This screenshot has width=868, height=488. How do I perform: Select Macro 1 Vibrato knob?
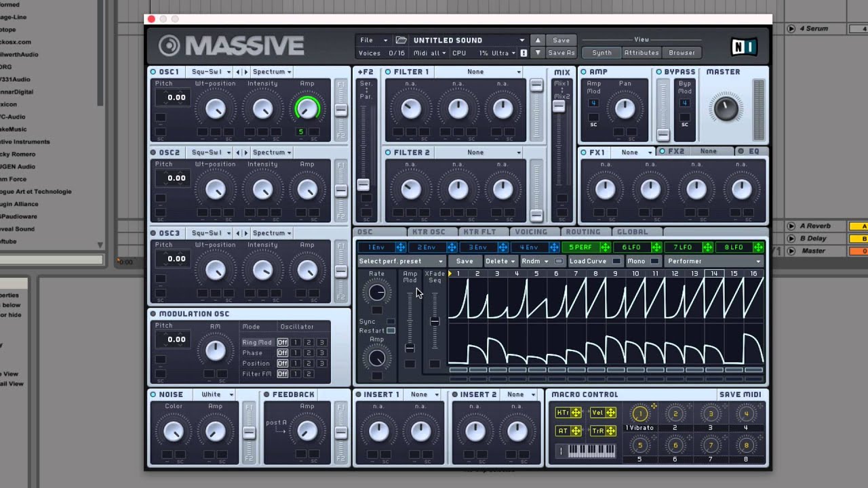point(639,413)
